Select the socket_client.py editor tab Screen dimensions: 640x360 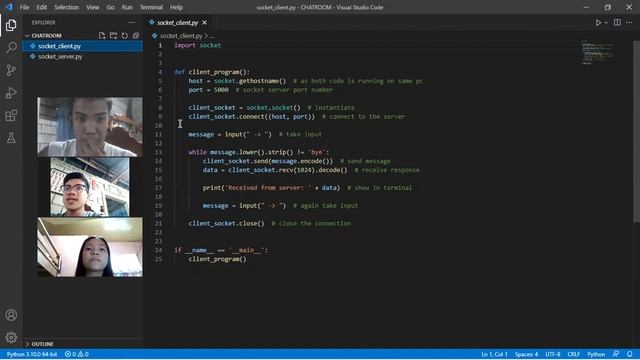click(x=178, y=22)
